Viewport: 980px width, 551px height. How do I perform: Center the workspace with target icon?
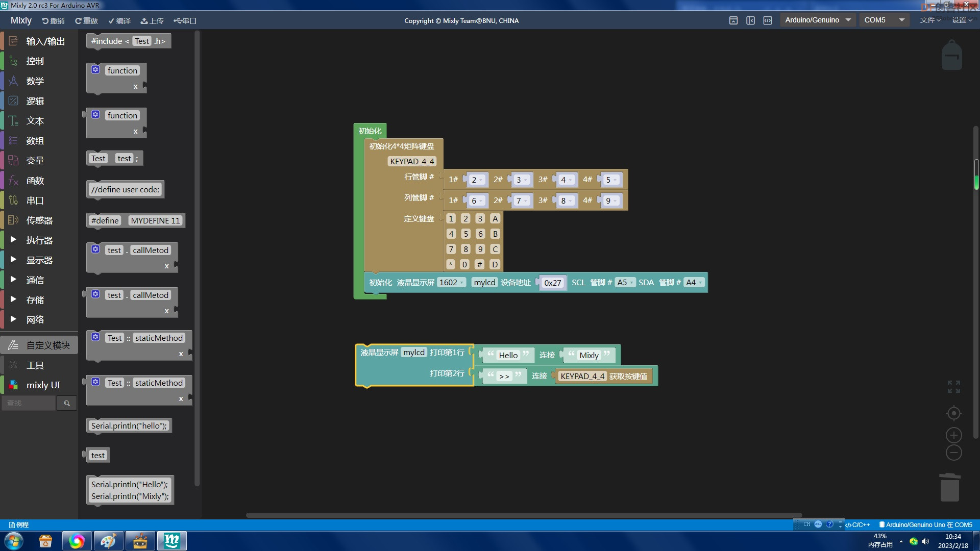tap(953, 413)
